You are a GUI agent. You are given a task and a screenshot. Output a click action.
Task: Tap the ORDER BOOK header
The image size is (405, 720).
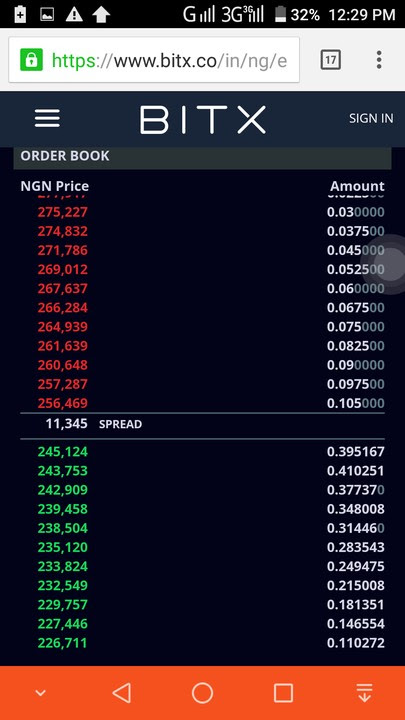point(65,156)
